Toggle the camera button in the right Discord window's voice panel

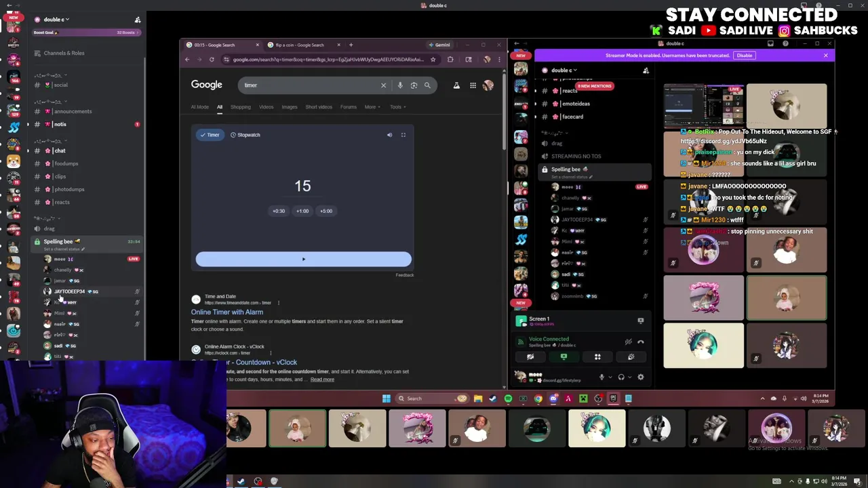[530, 357]
